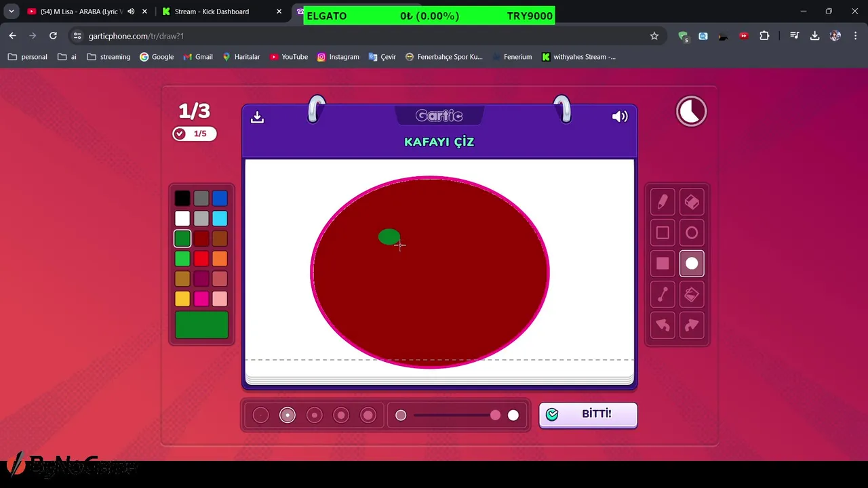This screenshot has height=488, width=868.
Task: Undo the last drawing stroke
Action: tap(663, 325)
